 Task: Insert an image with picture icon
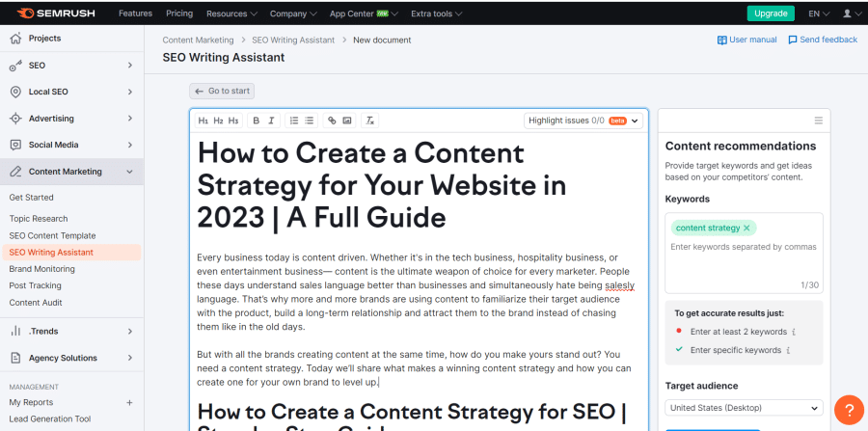coord(347,121)
